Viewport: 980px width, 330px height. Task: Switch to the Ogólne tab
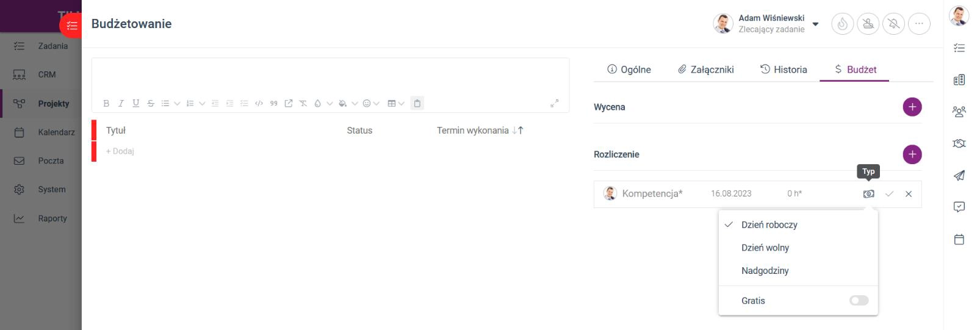[x=629, y=70]
